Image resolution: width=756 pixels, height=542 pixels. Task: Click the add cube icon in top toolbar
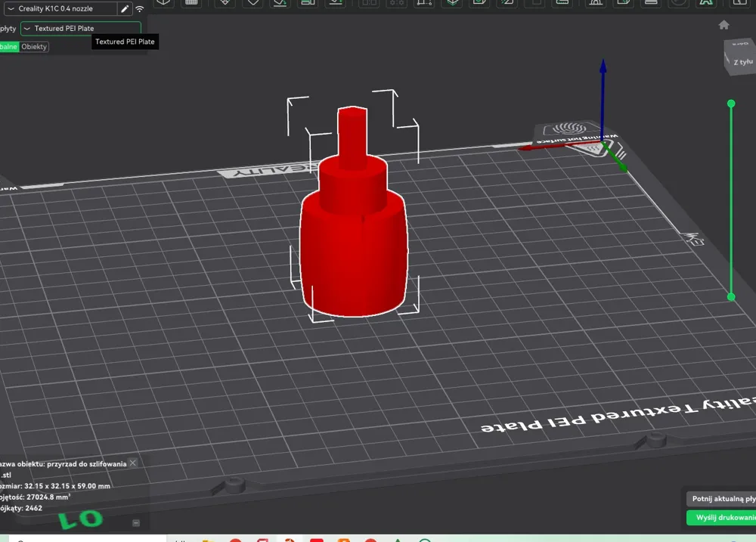(x=163, y=2)
